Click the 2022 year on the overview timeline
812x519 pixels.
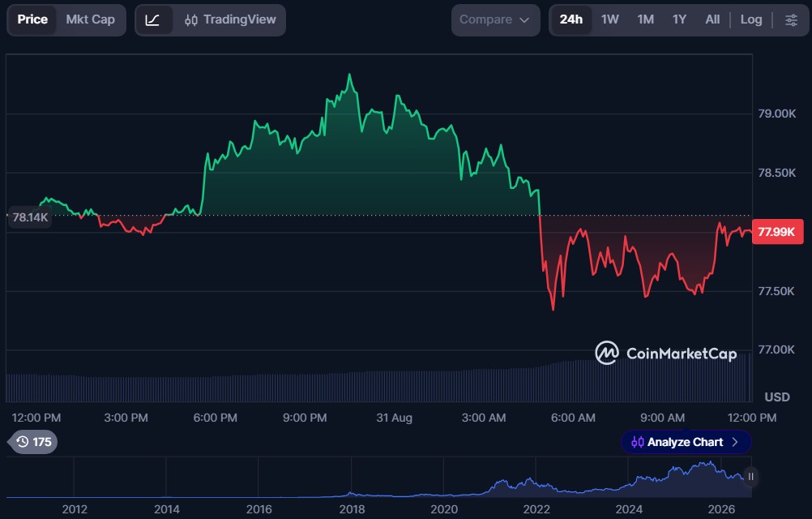[x=536, y=510]
